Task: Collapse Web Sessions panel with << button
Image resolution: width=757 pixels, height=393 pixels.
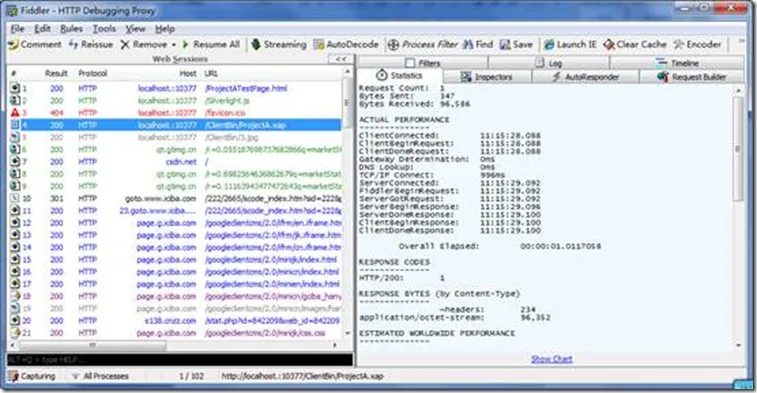Action: 341,59
